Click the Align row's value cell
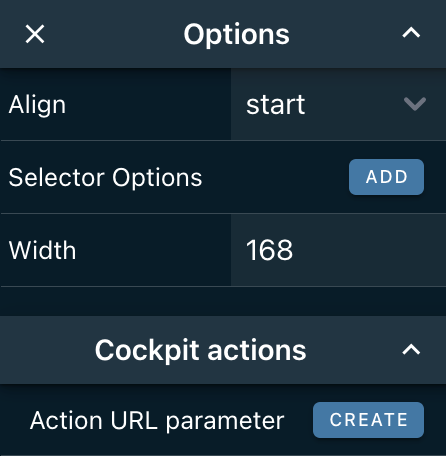This screenshot has width=446, height=456. 338,104
